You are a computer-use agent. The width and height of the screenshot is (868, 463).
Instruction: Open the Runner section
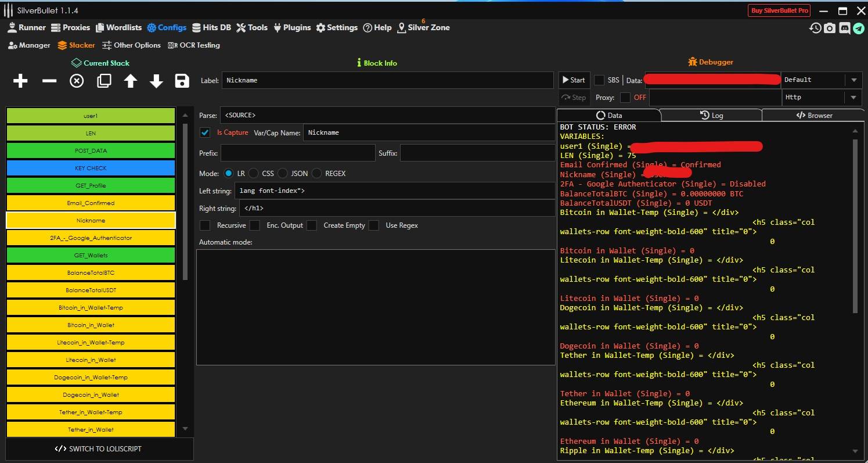click(26, 27)
